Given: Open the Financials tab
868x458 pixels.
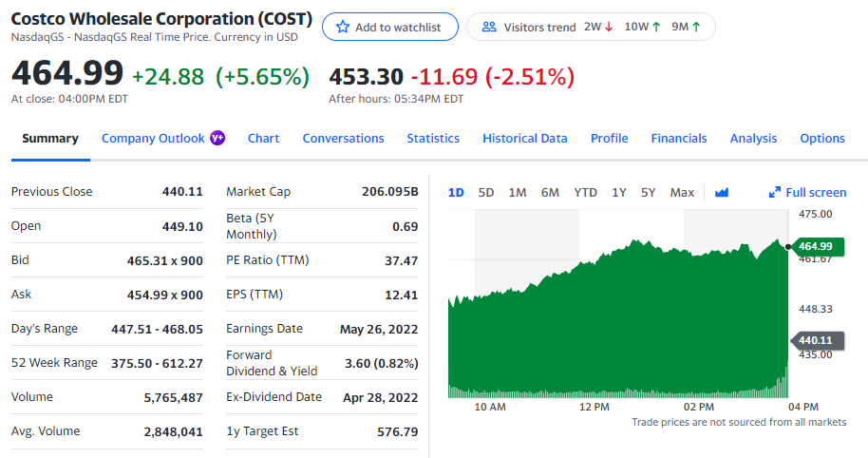Looking at the screenshot, I should pyautogui.click(x=679, y=139).
